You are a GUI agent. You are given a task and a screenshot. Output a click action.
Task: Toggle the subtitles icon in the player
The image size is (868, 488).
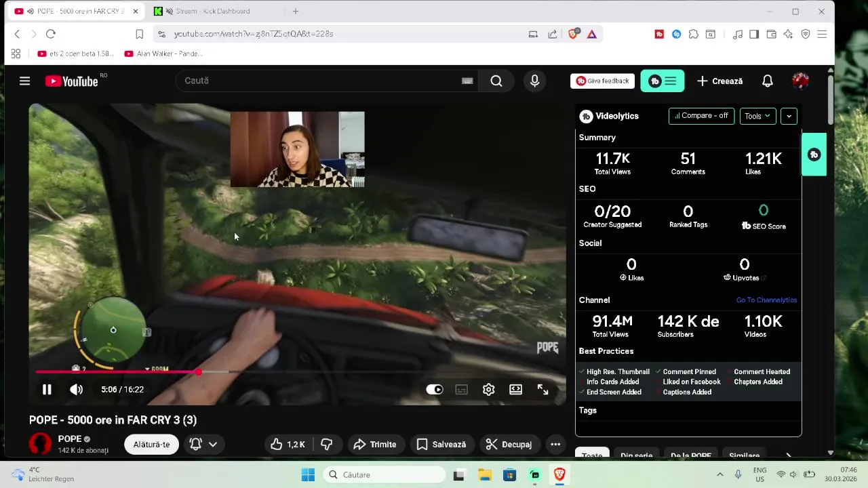coord(462,390)
